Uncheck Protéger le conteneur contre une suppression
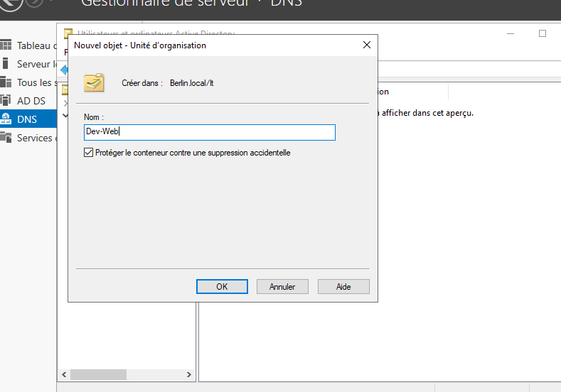This screenshot has width=561, height=392. (89, 153)
